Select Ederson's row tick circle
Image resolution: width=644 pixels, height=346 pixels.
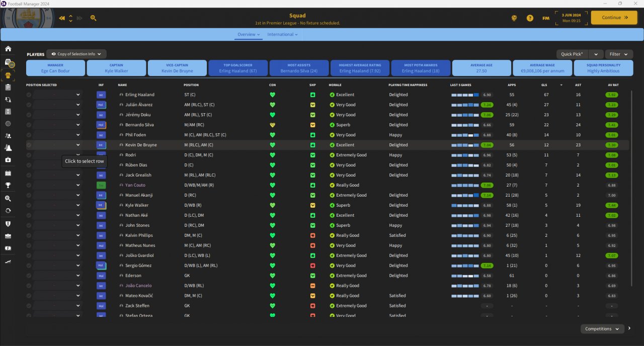coord(29,276)
